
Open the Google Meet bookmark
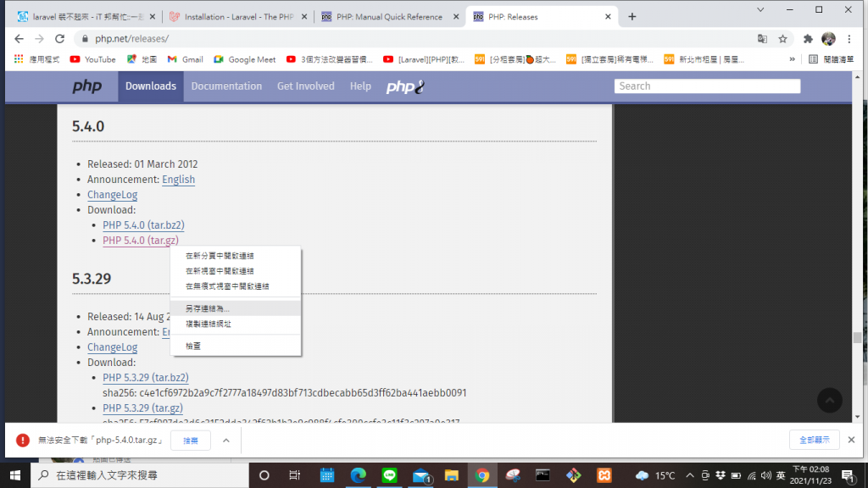(245, 59)
